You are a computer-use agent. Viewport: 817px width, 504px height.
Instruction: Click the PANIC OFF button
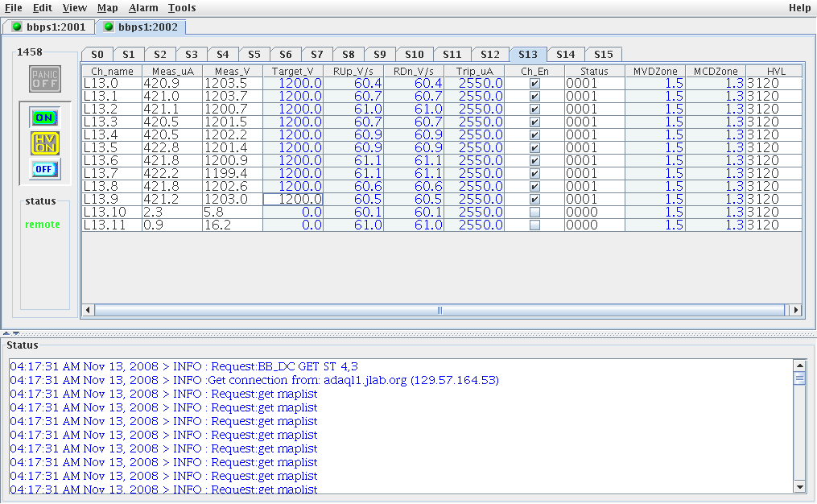(45, 79)
